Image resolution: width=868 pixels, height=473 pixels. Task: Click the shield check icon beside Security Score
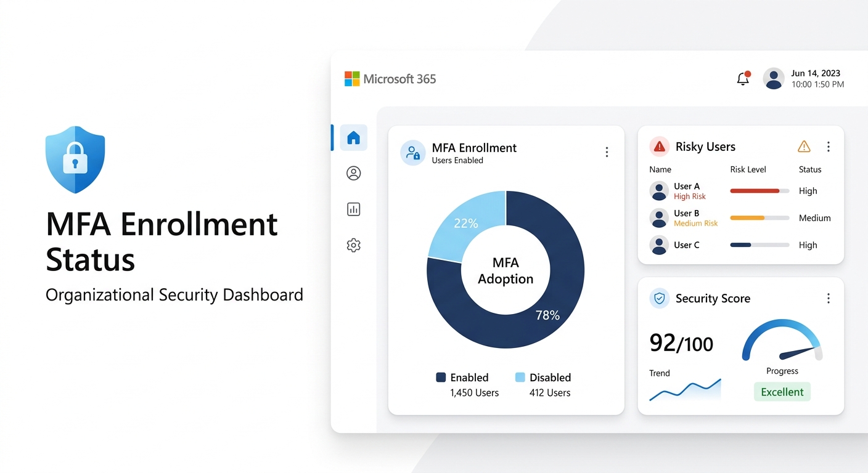coord(660,299)
